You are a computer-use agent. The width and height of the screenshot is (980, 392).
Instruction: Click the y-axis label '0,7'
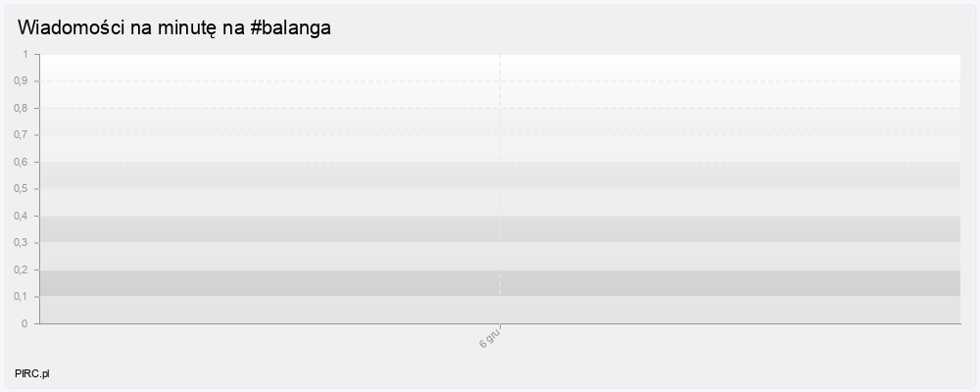click(x=22, y=135)
